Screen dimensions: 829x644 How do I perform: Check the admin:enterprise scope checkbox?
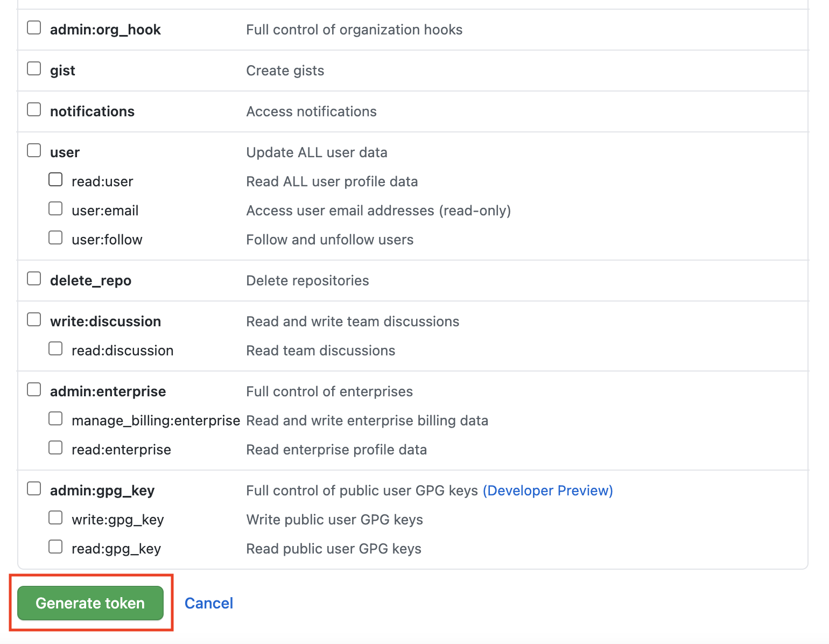coord(34,389)
